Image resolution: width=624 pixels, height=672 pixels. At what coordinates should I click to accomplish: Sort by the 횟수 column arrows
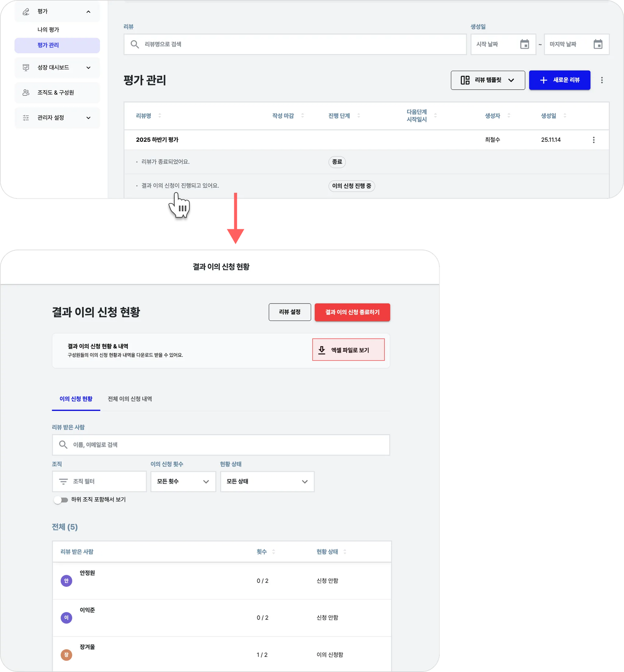[x=274, y=551]
